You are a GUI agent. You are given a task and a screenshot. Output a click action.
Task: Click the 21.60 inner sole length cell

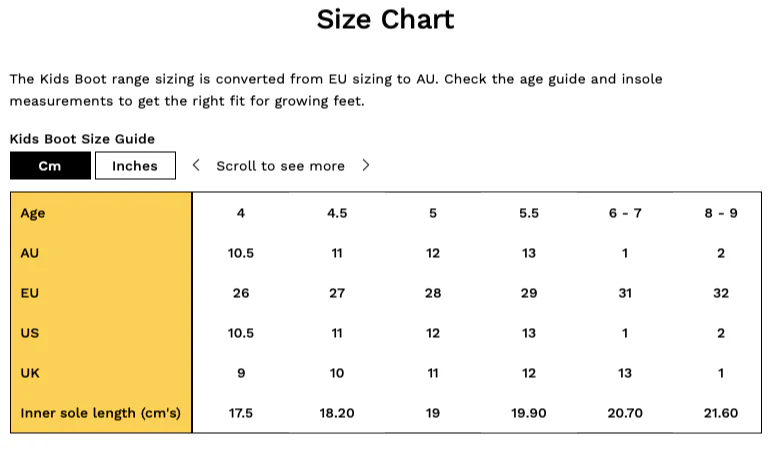click(721, 413)
